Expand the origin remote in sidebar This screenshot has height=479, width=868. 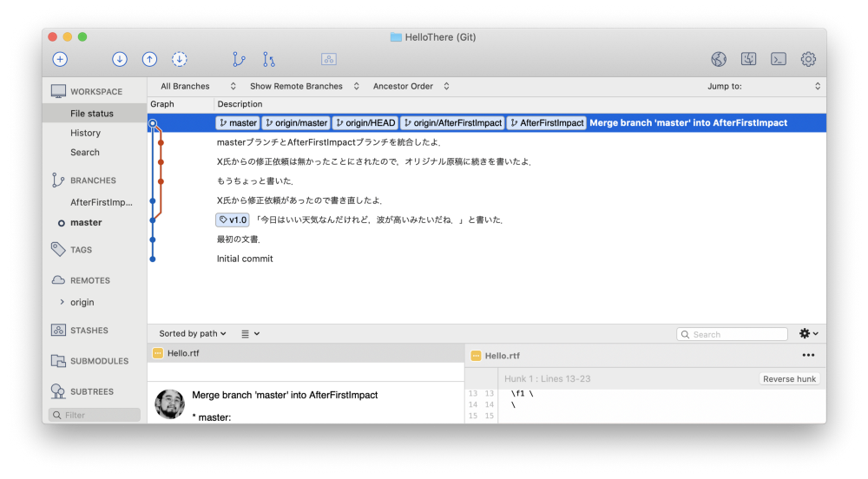(x=62, y=302)
